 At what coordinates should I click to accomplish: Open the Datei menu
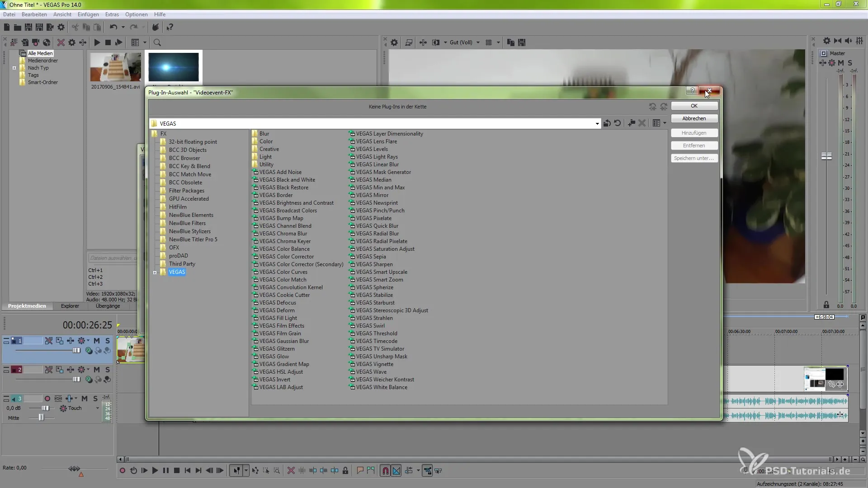pyautogui.click(x=9, y=14)
